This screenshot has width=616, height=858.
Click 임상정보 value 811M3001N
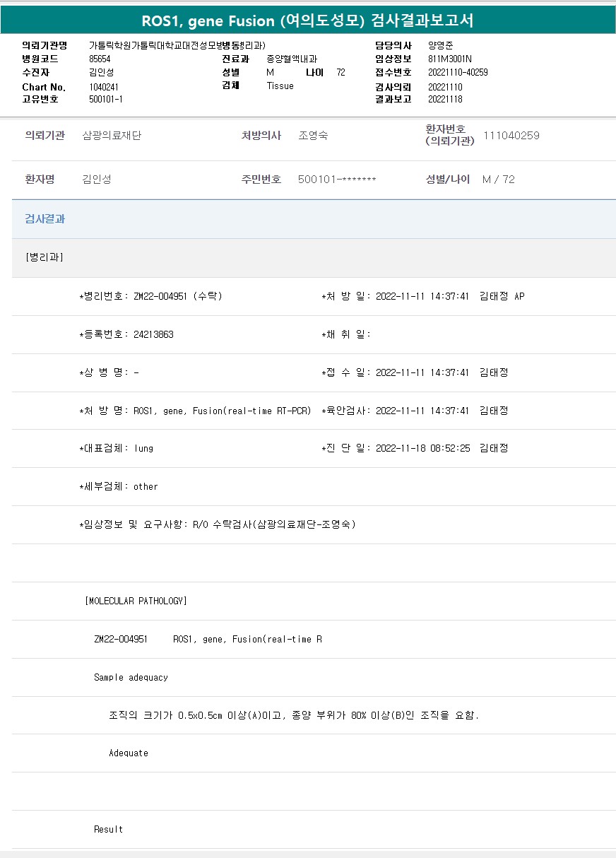450,59
